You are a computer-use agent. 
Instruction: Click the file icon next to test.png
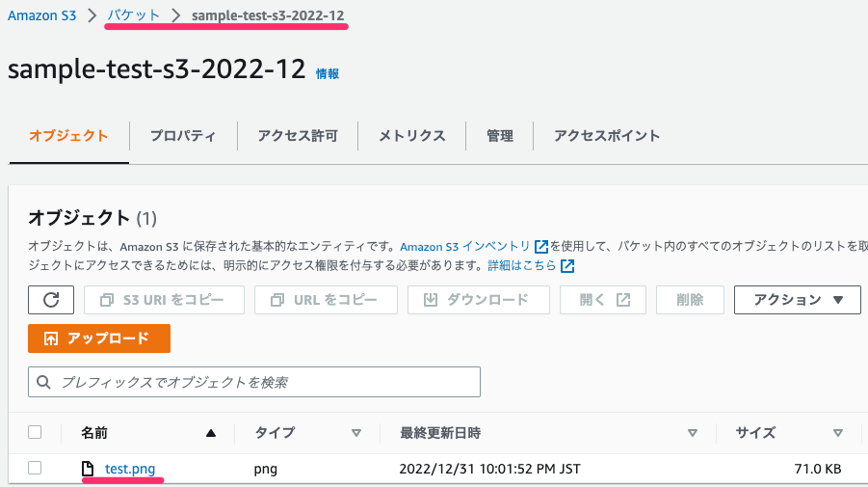tap(88, 469)
